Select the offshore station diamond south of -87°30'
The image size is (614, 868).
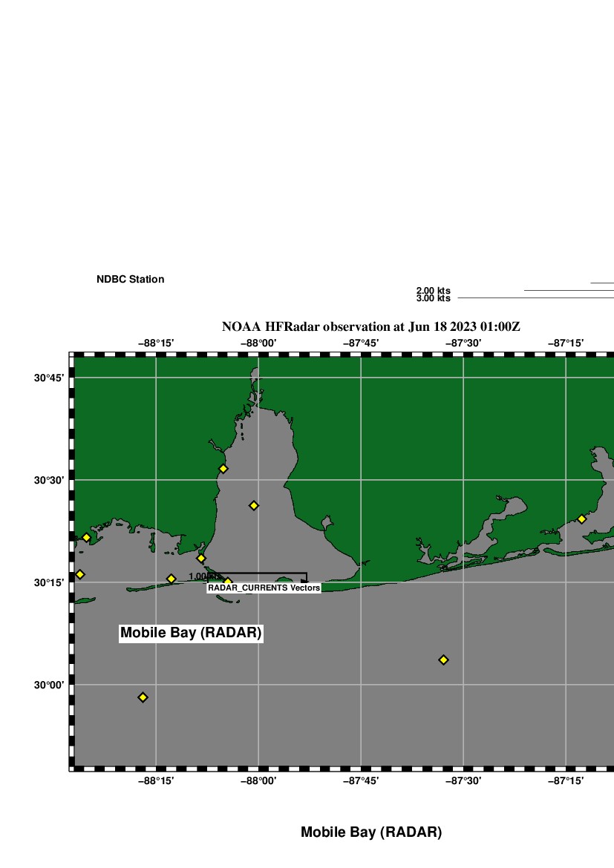(443, 660)
